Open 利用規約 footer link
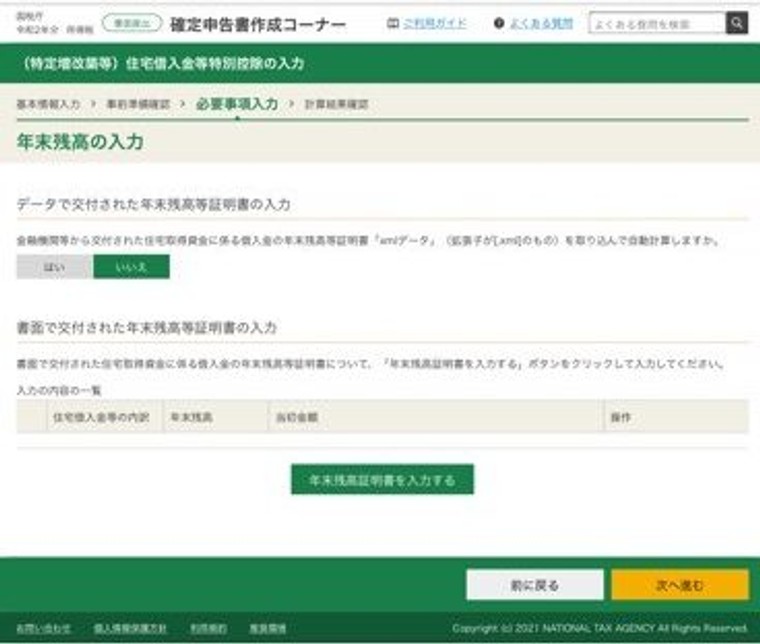 [x=208, y=628]
